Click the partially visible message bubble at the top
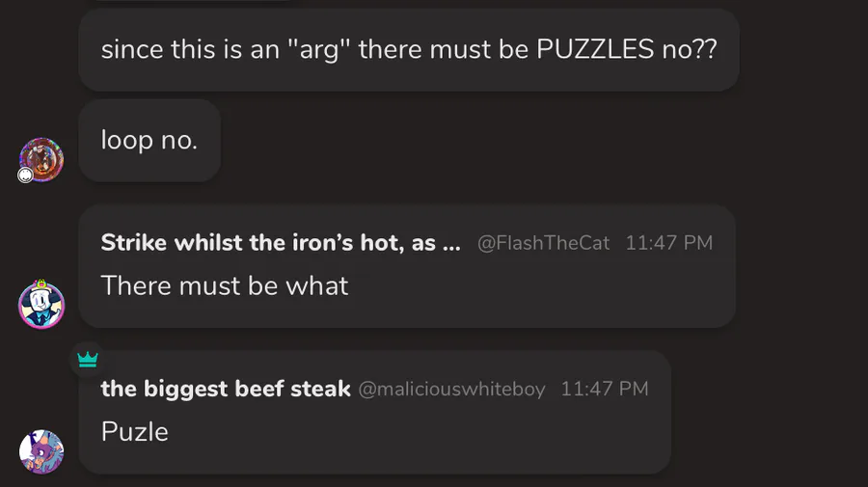The image size is (868, 487). click(193, 3)
